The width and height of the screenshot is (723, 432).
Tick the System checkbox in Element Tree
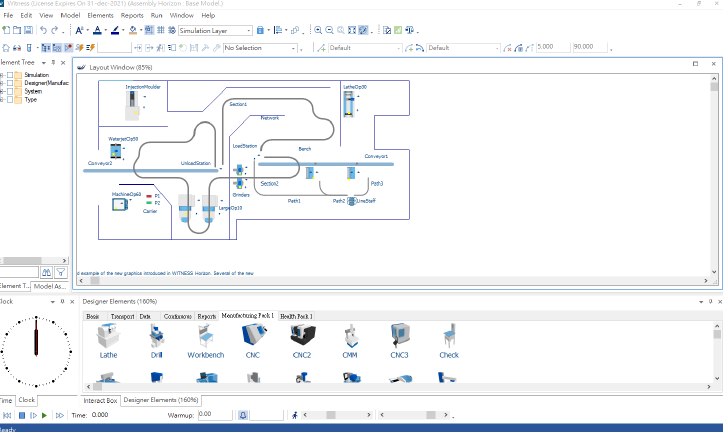[x=8, y=91]
